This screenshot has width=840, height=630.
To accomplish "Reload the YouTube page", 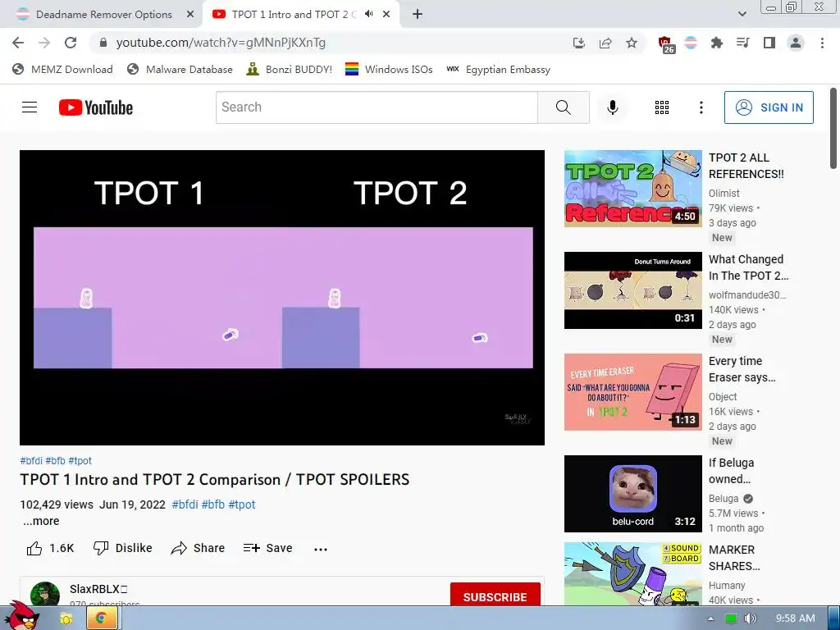I will 71,43.
